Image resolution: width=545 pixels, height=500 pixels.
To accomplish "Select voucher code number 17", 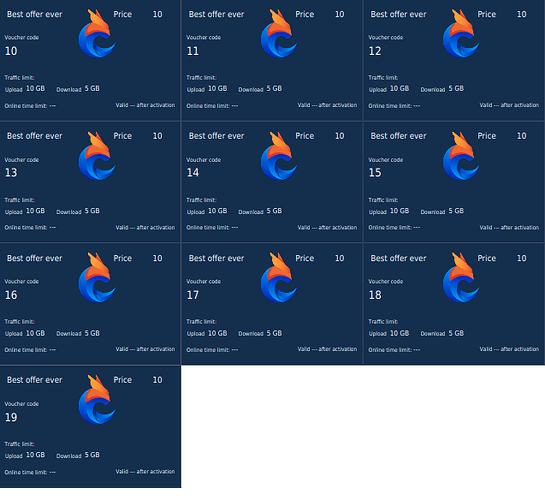I will pos(193,295).
